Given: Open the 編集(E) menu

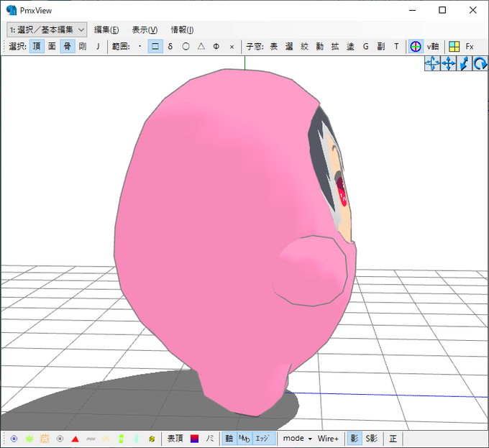Looking at the screenshot, I should point(106,30).
